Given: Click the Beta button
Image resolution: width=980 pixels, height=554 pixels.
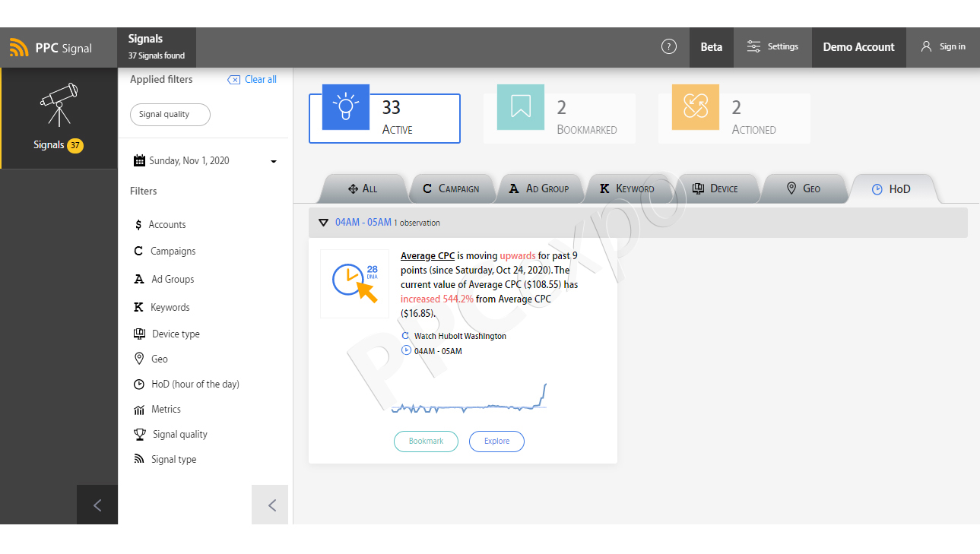Looking at the screenshot, I should click(712, 47).
